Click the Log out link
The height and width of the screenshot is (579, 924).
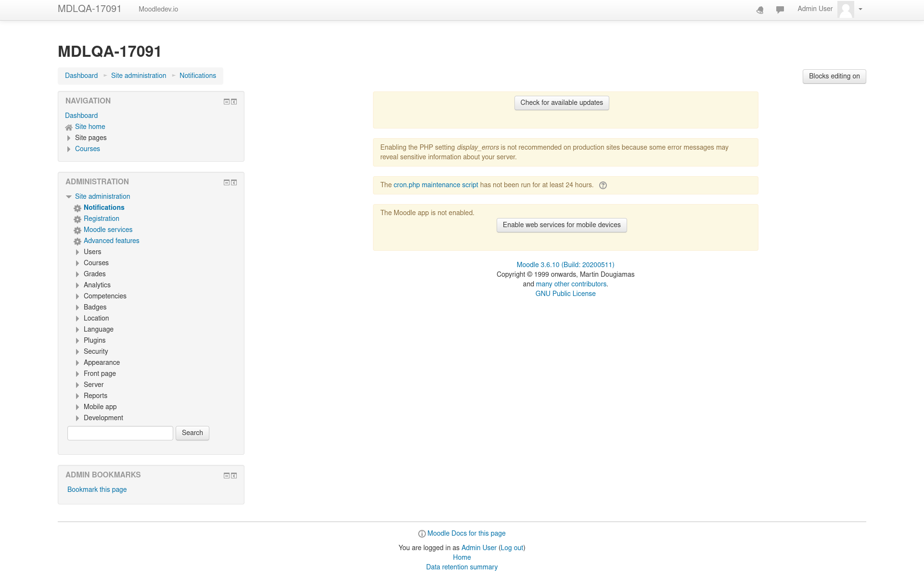tap(512, 548)
